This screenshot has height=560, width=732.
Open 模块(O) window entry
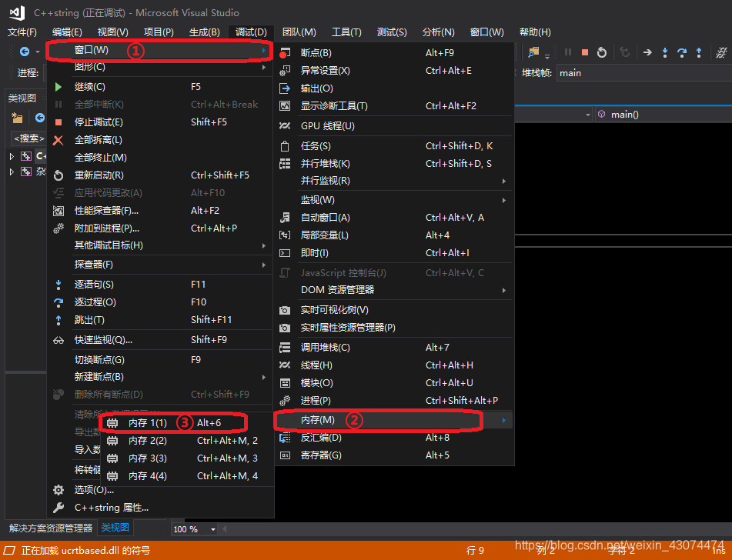(394, 384)
